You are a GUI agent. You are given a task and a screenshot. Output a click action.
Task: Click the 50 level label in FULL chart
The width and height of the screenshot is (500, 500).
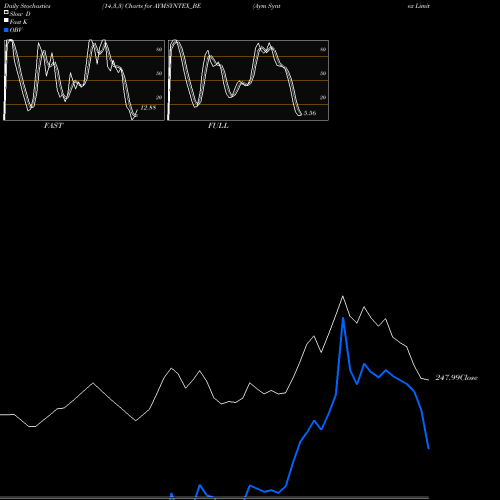323,73
